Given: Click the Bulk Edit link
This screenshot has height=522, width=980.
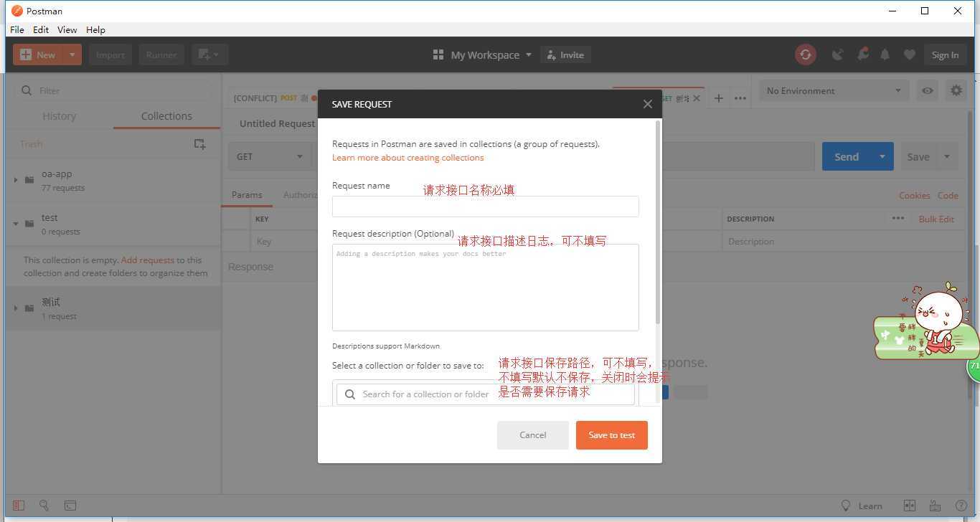Looking at the screenshot, I should pyautogui.click(x=936, y=219).
